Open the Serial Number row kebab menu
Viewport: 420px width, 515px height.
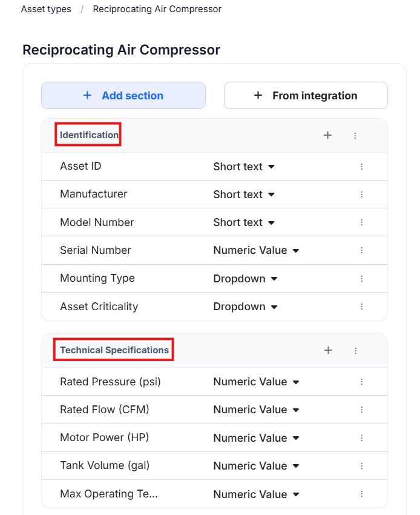coord(362,250)
